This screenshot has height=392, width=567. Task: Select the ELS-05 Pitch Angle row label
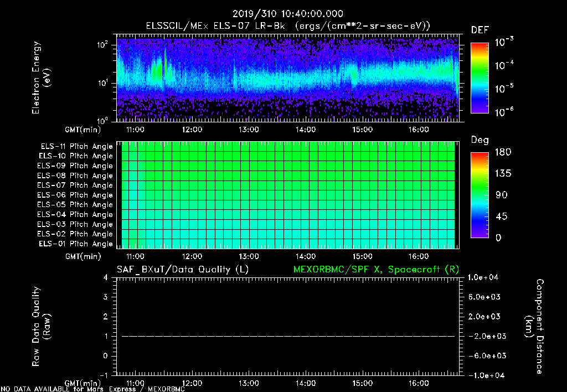click(75, 205)
